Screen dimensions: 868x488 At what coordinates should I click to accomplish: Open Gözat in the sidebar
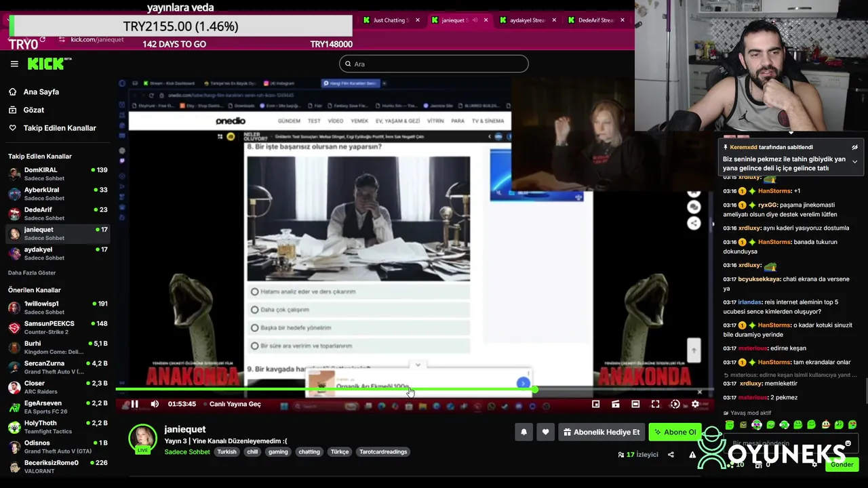tap(33, 110)
